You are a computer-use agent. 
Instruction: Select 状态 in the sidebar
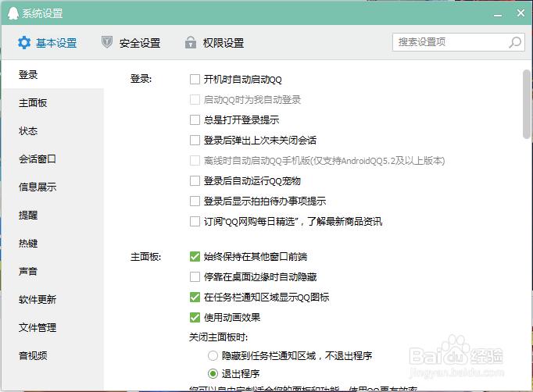point(52,130)
